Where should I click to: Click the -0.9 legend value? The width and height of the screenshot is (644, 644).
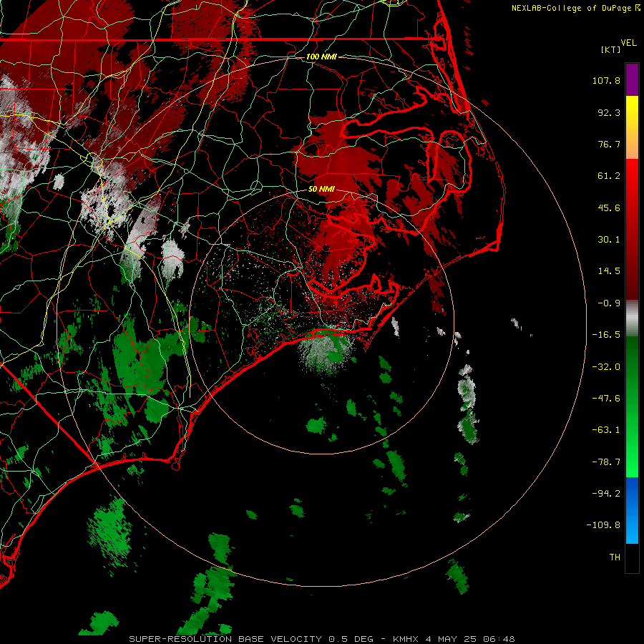tap(609, 303)
